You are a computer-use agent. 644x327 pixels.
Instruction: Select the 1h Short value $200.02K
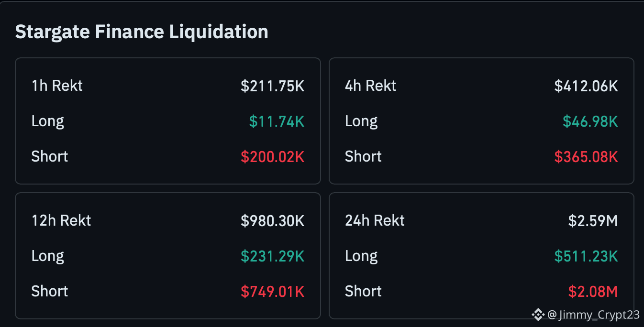pyautogui.click(x=273, y=157)
